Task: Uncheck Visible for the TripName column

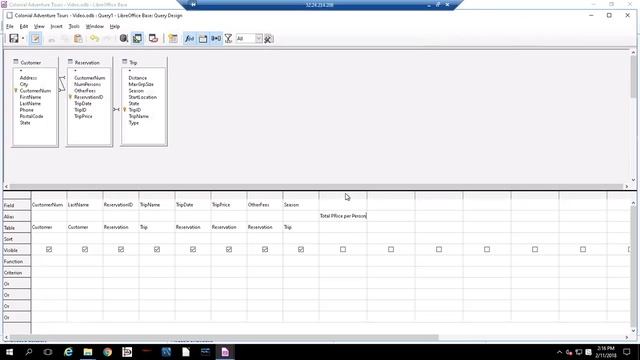Action: [157, 249]
